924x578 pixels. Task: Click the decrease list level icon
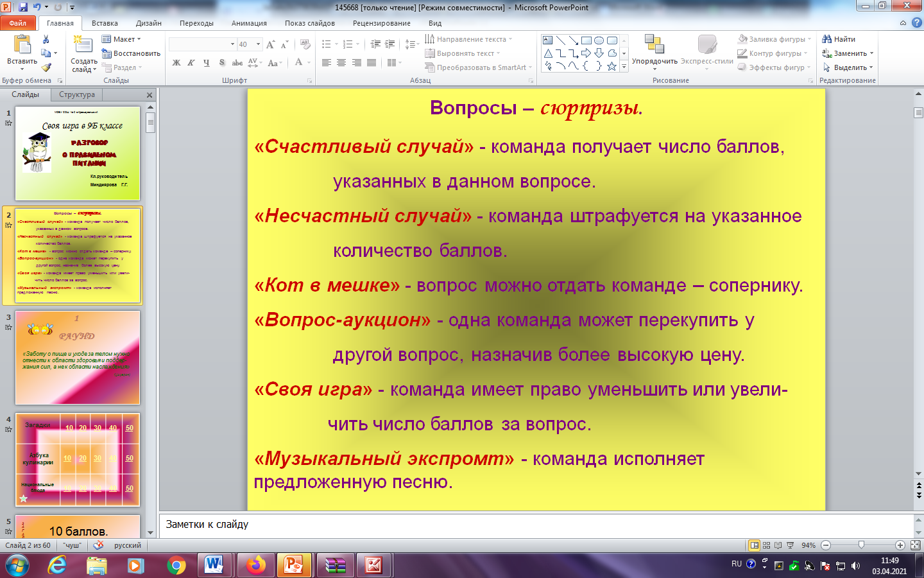click(375, 44)
